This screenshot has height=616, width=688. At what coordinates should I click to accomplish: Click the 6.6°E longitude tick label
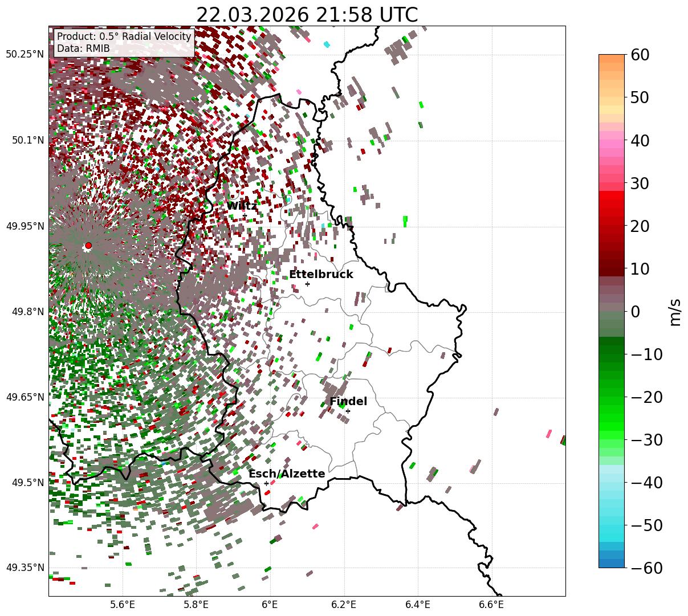coord(491,605)
